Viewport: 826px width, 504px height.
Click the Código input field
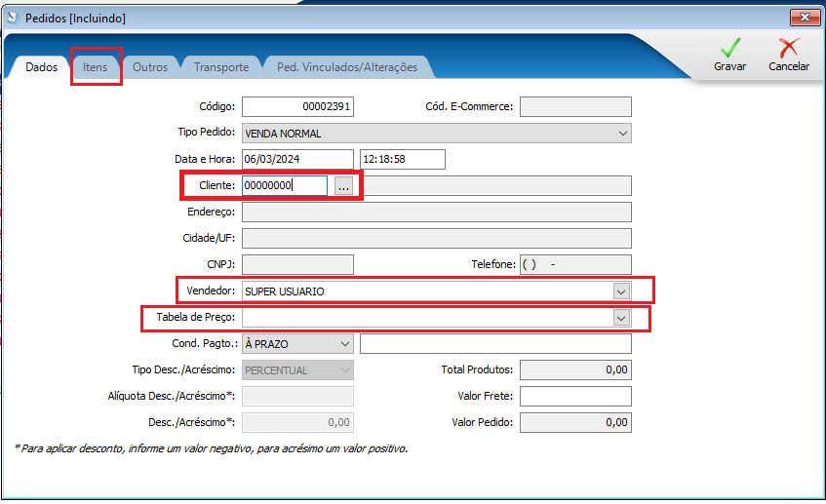tap(297, 106)
